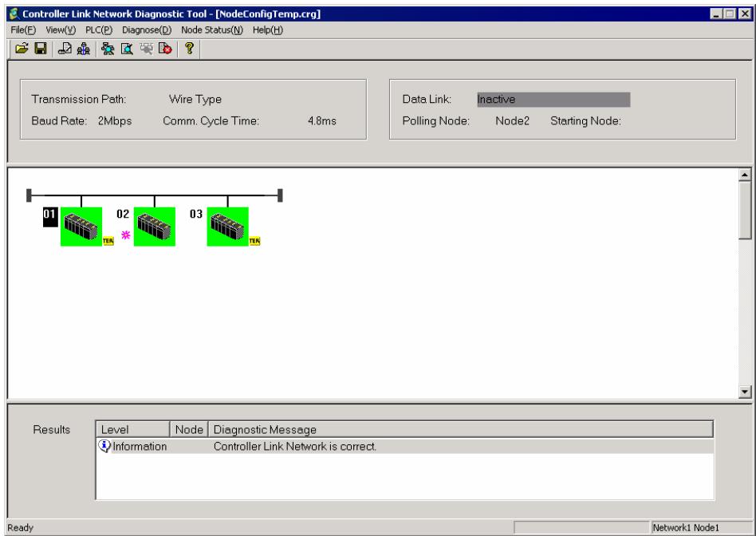Click the 02 node number label
Image resolution: width=756 pixels, height=536 pixels.
[x=123, y=214]
